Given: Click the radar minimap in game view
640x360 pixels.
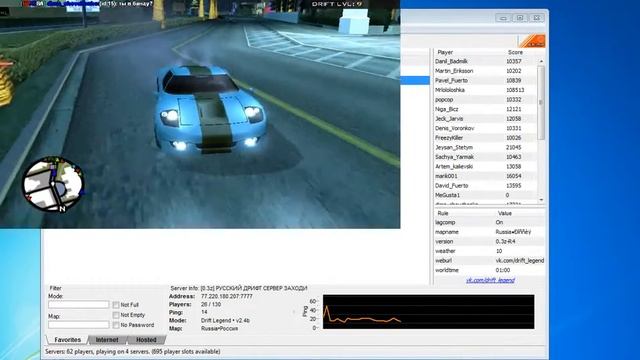Looking at the screenshot, I should (x=53, y=184).
